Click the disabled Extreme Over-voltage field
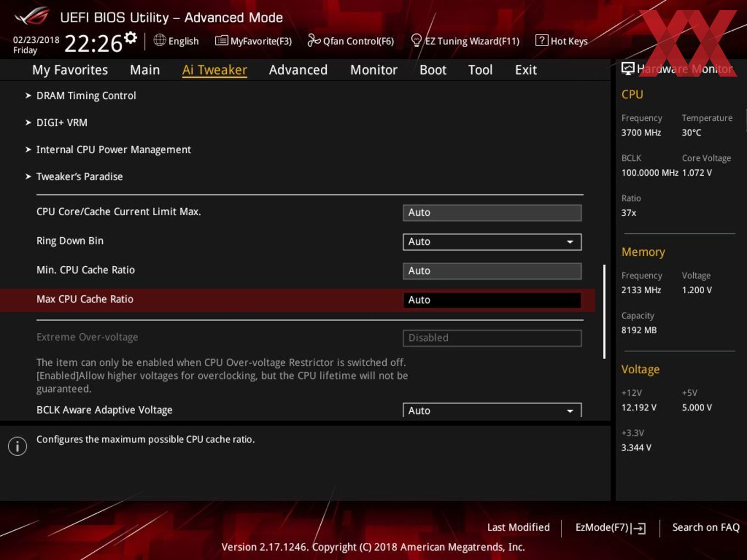The height and width of the screenshot is (560, 747). pyautogui.click(x=492, y=338)
